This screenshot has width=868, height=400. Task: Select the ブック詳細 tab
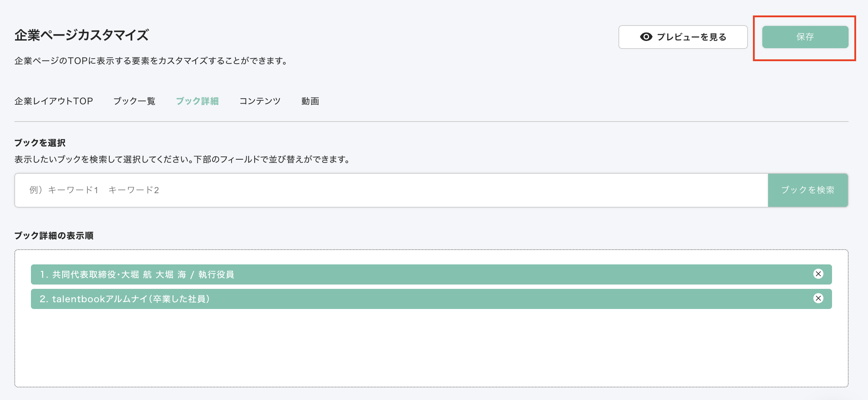pyautogui.click(x=197, y=101)
